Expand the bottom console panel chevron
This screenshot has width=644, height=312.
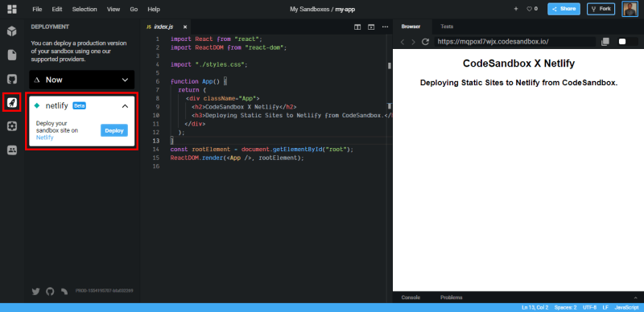click(x=636, y=298)
